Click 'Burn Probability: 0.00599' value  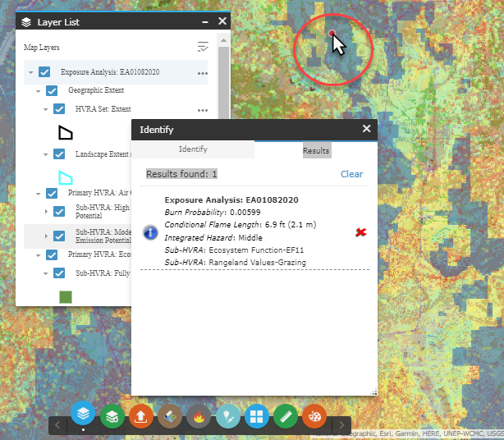[213, 212]
